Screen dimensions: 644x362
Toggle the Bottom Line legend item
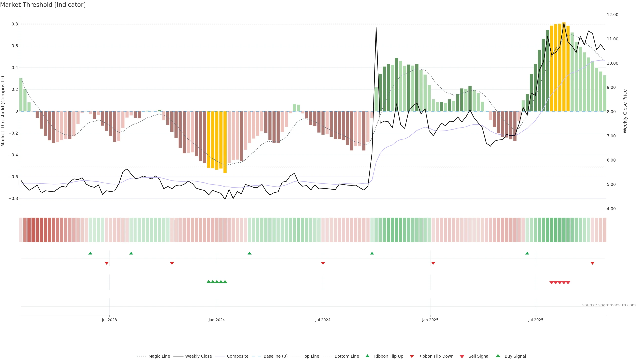346,356
